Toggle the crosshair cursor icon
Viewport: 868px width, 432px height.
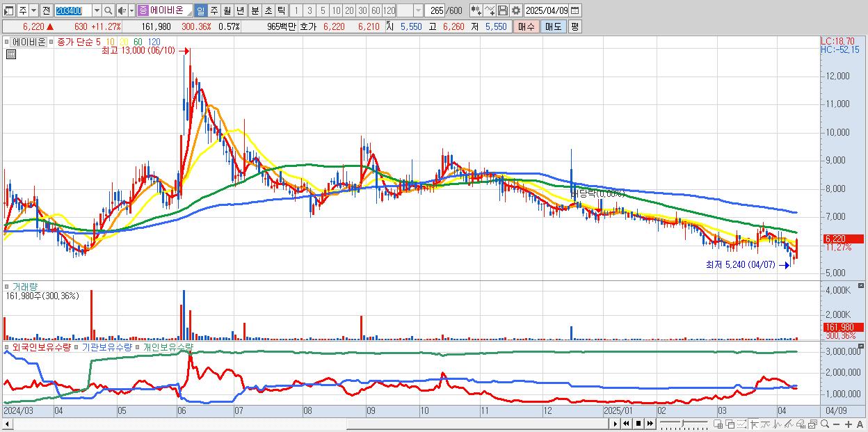755,424
